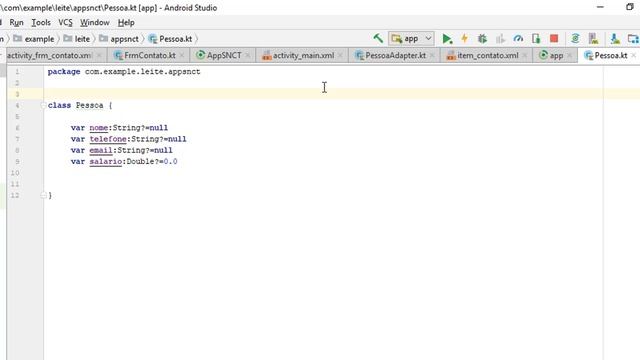Select the Pessoa.kt breadcrumb item
The image size is (640, 360).
(x=171, y=39)
